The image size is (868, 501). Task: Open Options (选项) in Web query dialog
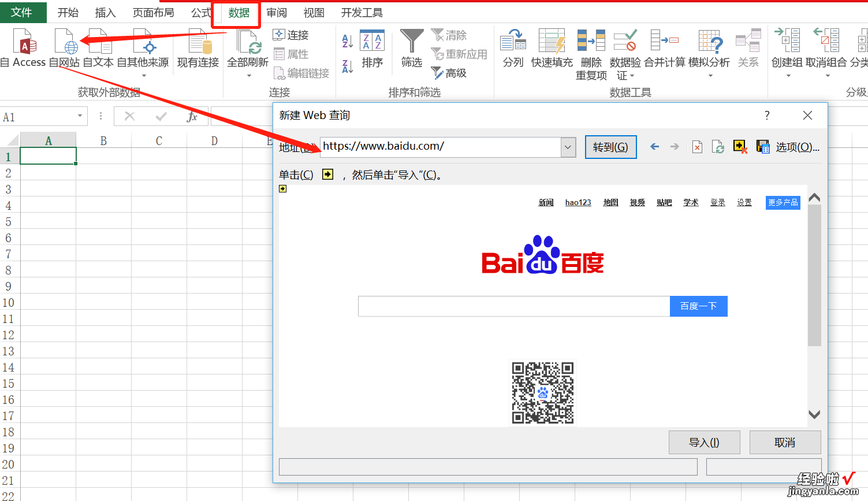tap(798, 147)
